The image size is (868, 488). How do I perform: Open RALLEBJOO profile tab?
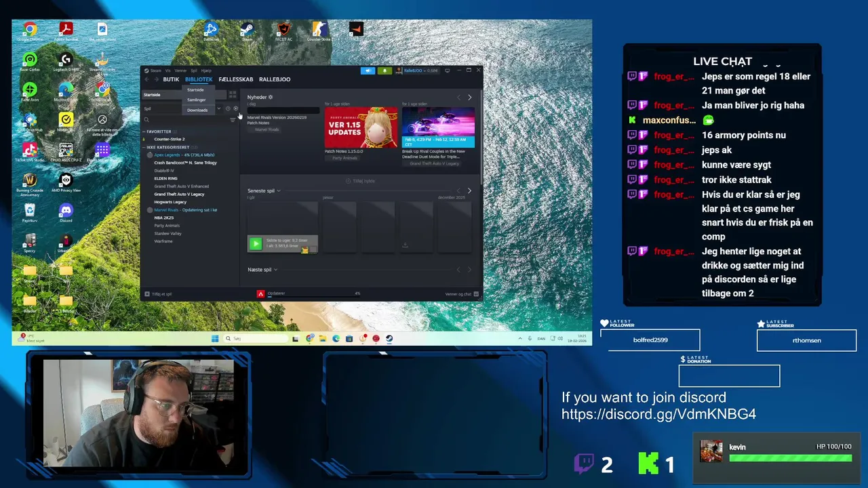[x=275, y=79]
